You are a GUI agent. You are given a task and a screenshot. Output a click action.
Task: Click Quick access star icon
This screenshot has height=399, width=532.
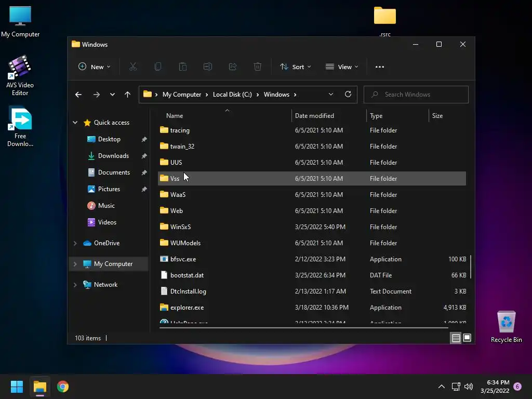pos(87,123)
